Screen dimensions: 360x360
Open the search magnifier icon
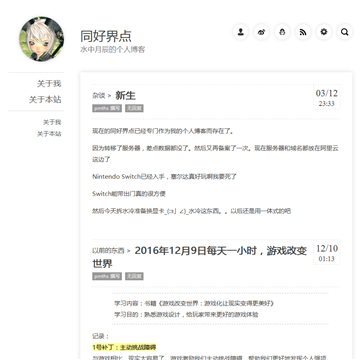pos(345,32)
